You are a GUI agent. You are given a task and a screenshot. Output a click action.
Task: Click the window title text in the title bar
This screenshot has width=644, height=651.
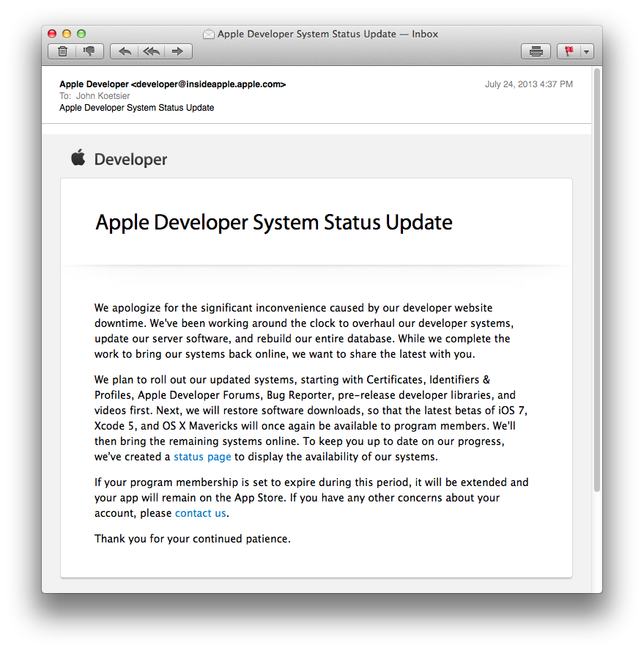pos(327,34)
